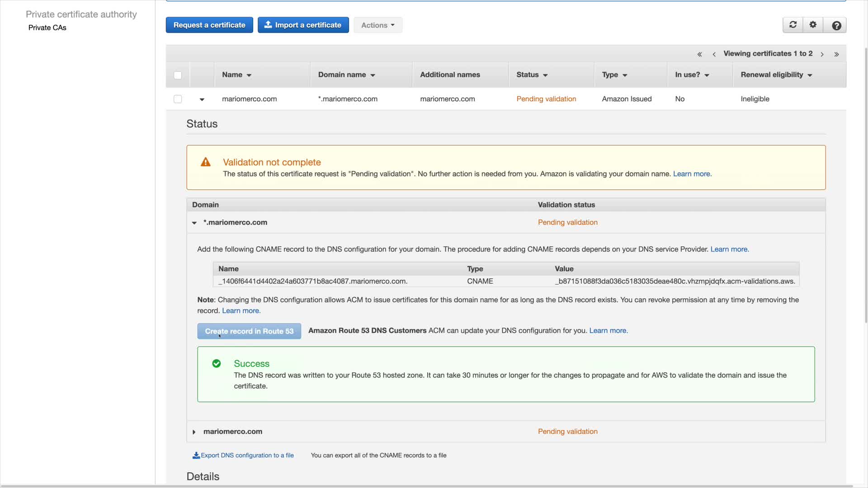Go to previous certificates page
Screen dimensions: 868x488
(714, 54)
